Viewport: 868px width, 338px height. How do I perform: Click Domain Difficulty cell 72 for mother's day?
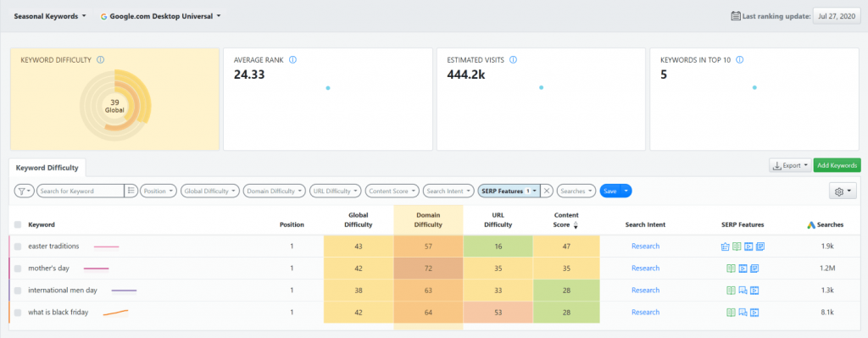tap(428, 269)
